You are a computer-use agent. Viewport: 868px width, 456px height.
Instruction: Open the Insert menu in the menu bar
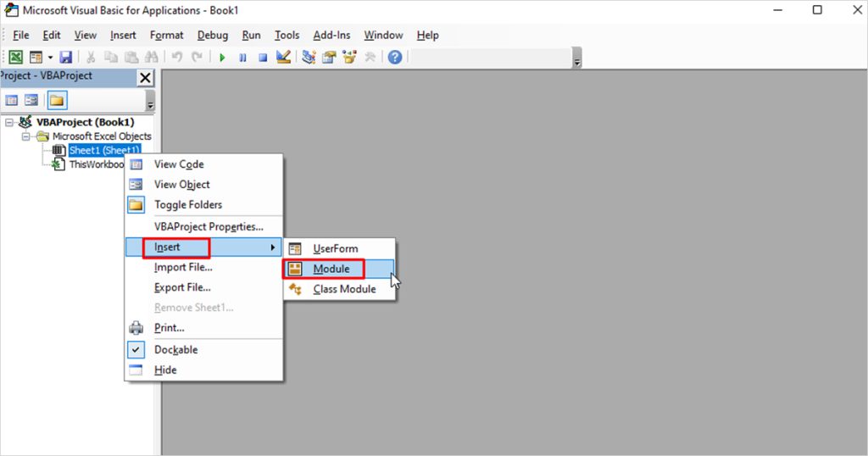(123, 35)
